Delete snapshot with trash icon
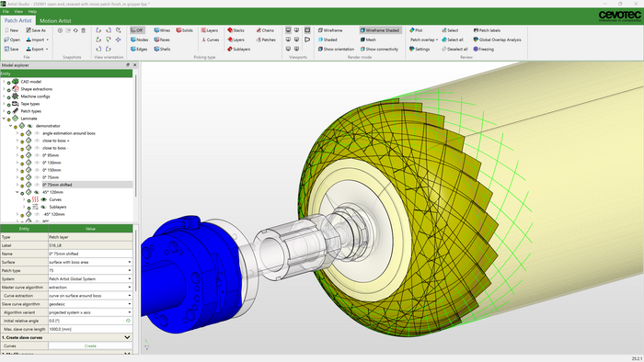Viewport: 644px width, 362px height. click(84, 30)
